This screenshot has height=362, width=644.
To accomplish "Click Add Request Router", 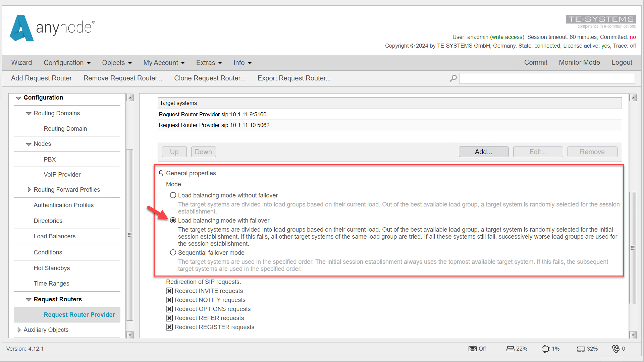I will tap(41, 78).
